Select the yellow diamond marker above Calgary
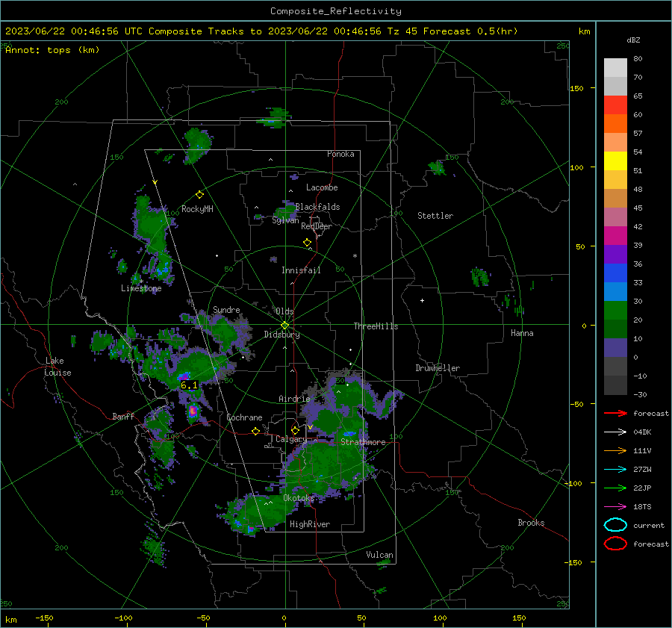 click(x=295, y=430)
